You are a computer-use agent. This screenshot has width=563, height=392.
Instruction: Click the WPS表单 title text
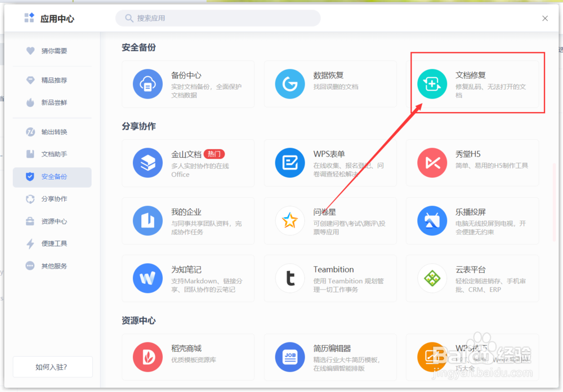[x=329, y=154]
